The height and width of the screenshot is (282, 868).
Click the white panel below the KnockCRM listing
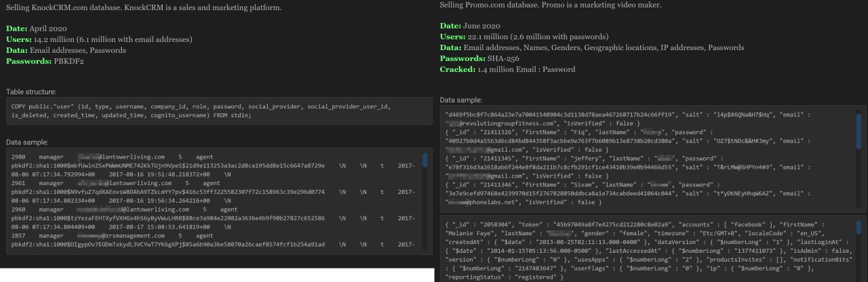pyautogui.click(x=217, y=275)
